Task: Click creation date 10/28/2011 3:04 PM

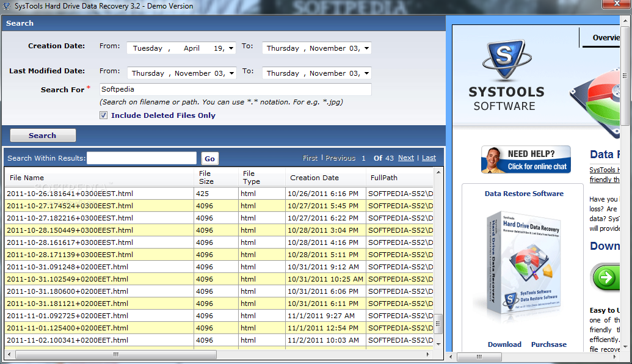Action: coord(323,230)
